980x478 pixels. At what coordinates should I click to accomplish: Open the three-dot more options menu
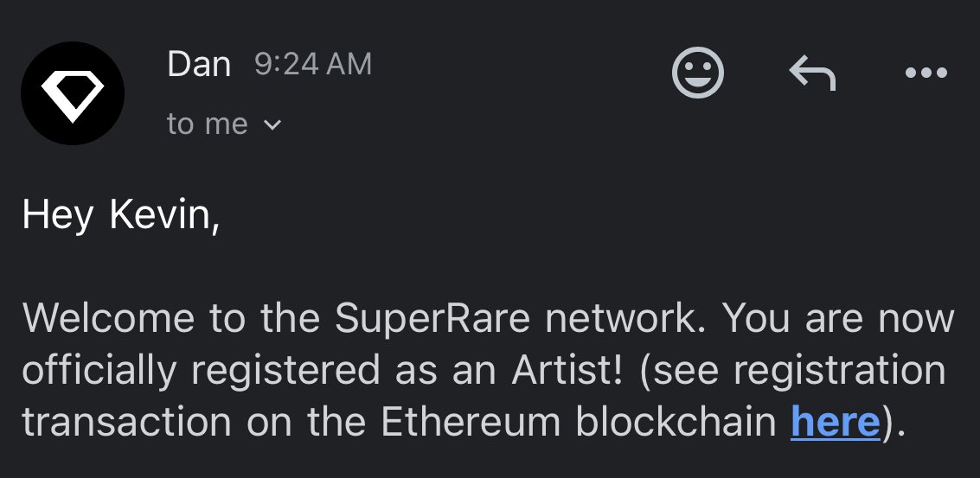(926, 73)
